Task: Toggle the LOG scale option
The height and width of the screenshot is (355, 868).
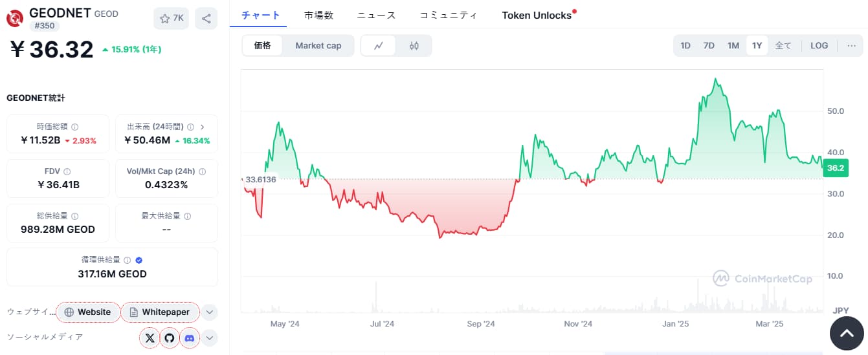Action: (x=819, y=45)
